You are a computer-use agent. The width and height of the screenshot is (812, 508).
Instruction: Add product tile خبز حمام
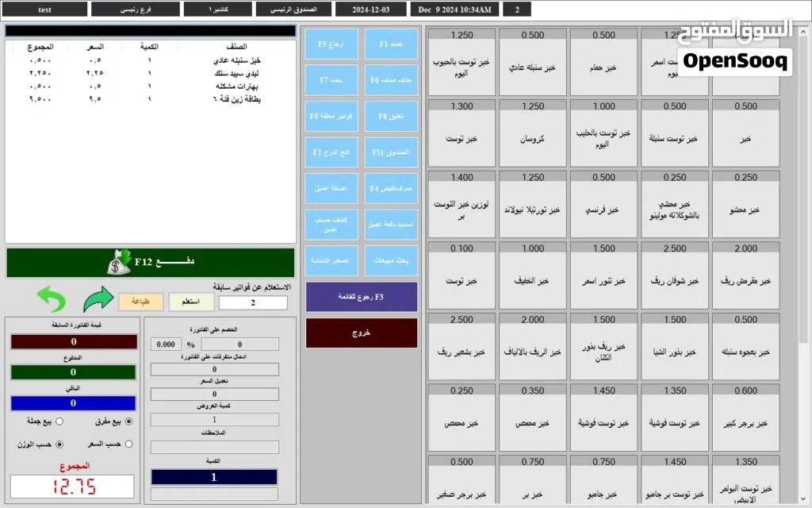coord(603,62)
